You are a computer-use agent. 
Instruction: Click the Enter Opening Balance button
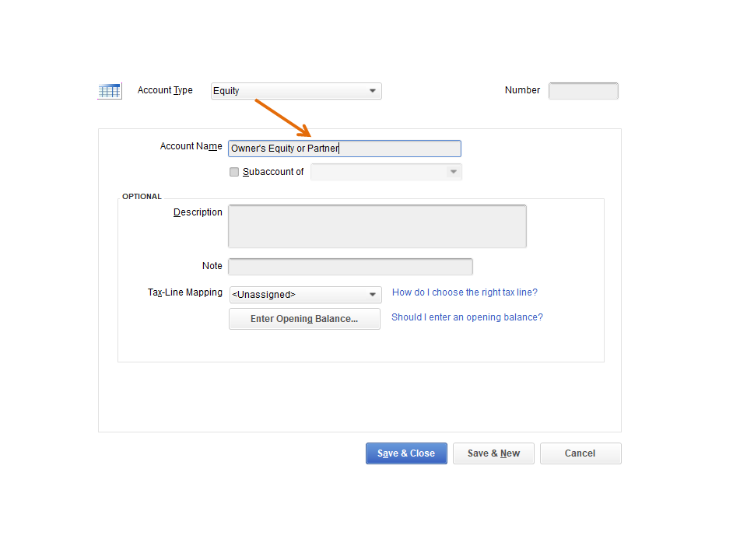(304, 319)
